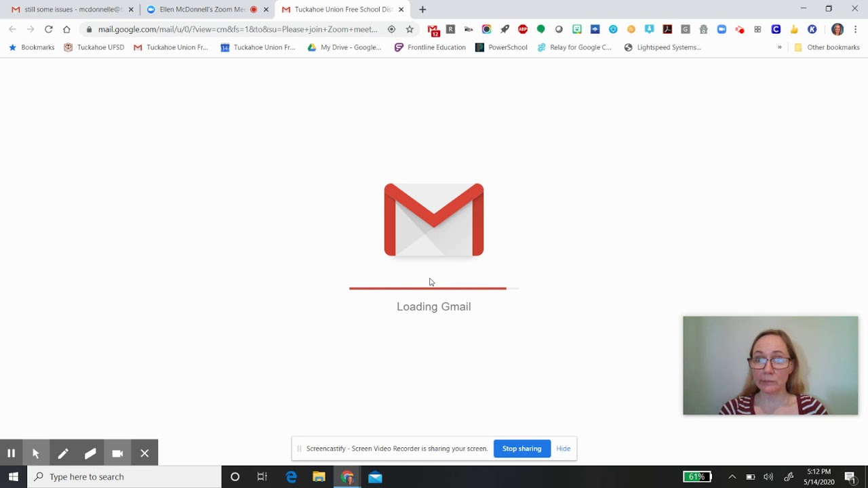Open the Tuckahoe UFSD bookmark
This screenshot has height=488, width=868.
point(94,47)
